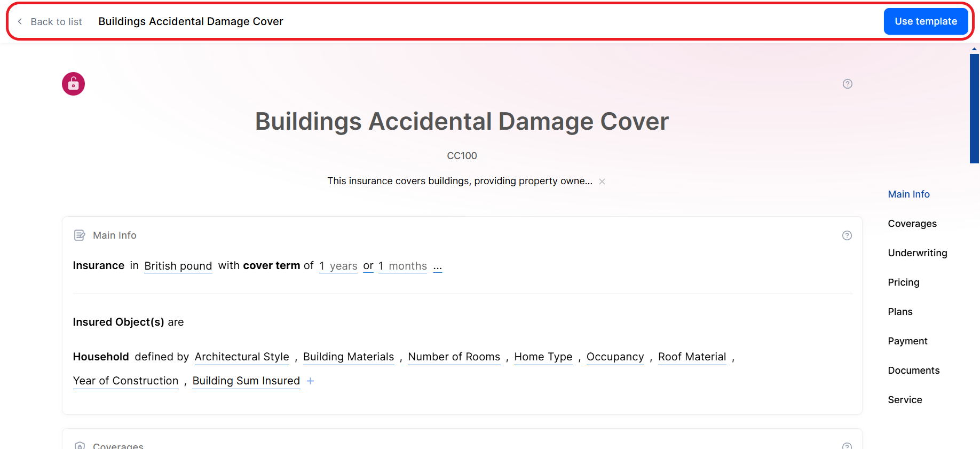Screen dimensions: 980x449
Task: Return via the Back to list link
Action: click(56, 22)
